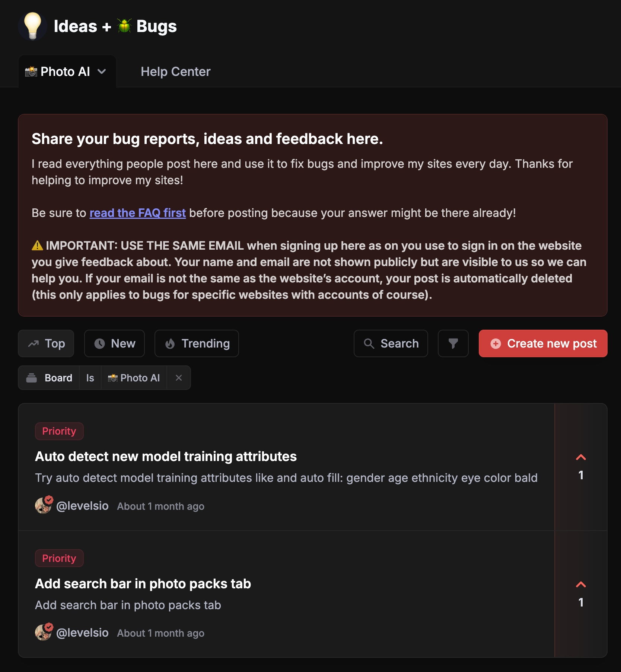Click the filter funnel icon
The image size is (621, 672).
point(453,343)
